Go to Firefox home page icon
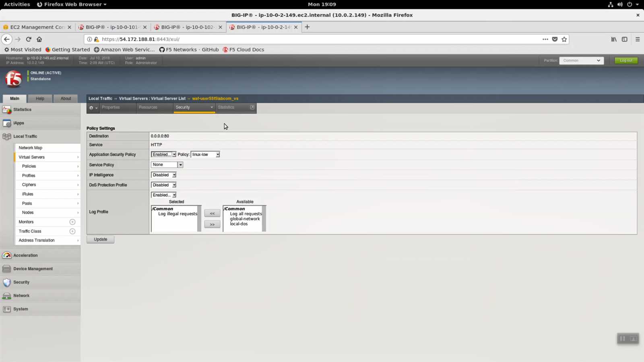 click(x=39, y=39)
